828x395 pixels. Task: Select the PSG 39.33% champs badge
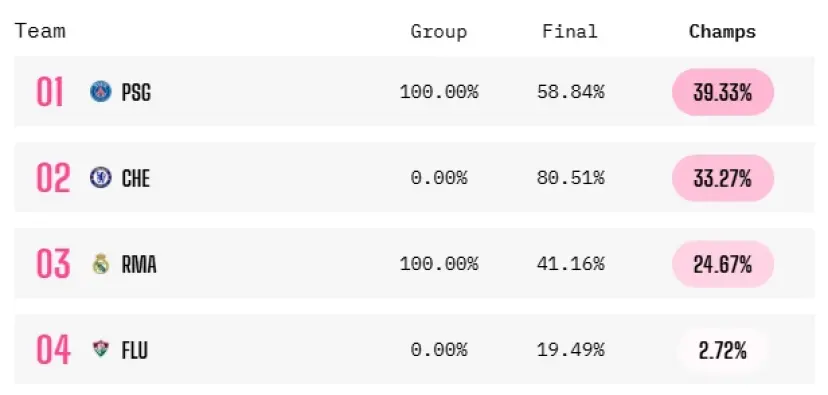[723, 92]
